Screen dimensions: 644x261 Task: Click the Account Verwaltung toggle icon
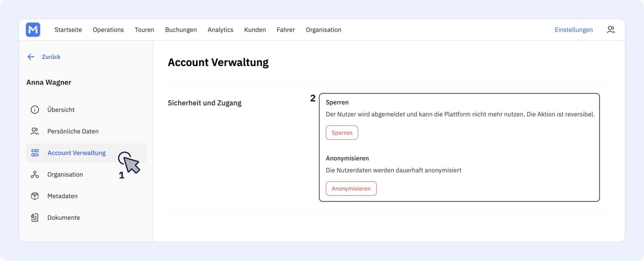pos(35,153)
